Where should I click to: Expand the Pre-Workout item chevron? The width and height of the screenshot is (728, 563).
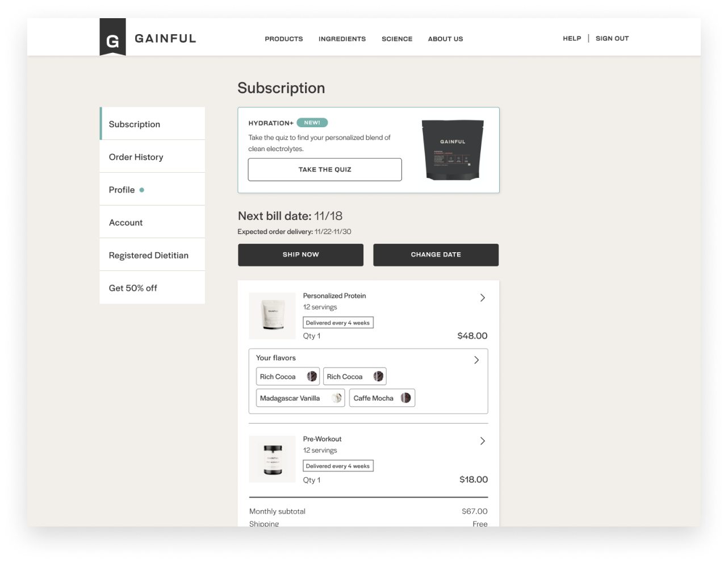click(x=483, y=441)
